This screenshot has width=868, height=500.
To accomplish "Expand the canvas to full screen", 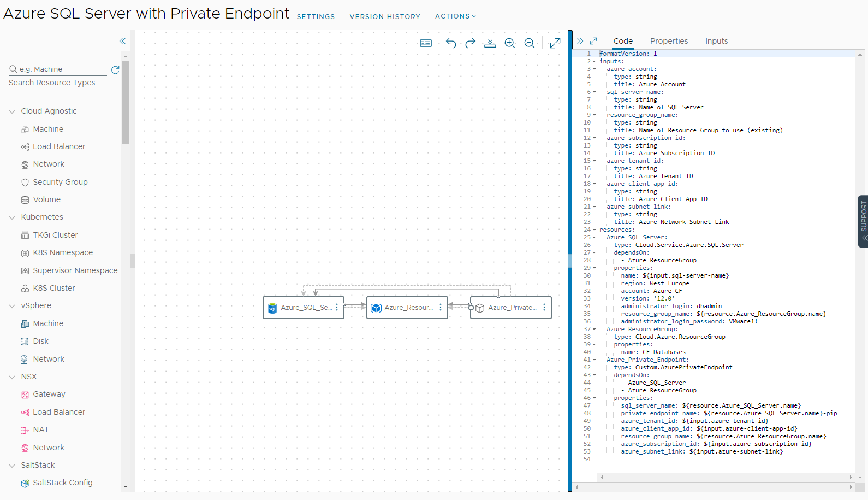I will click(555, 43).
